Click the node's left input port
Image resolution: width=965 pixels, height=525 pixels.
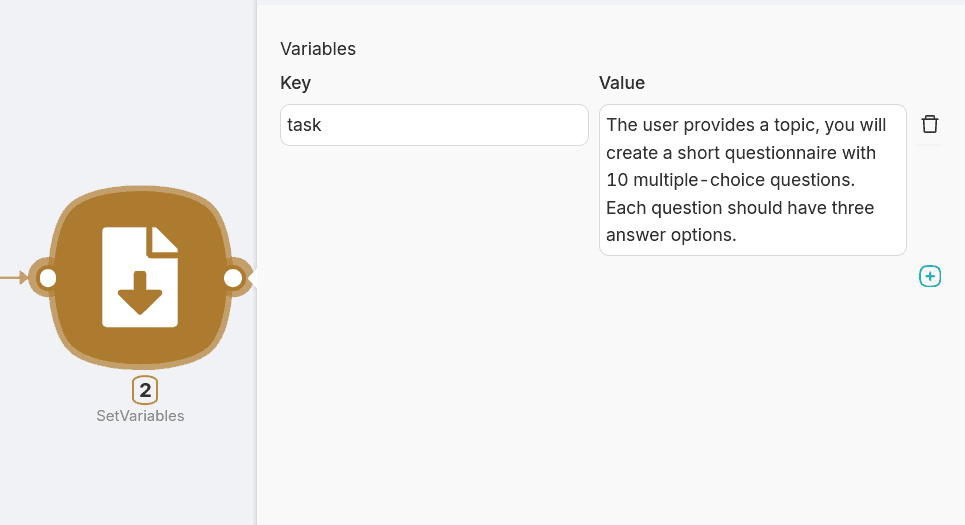click(47, 277)
